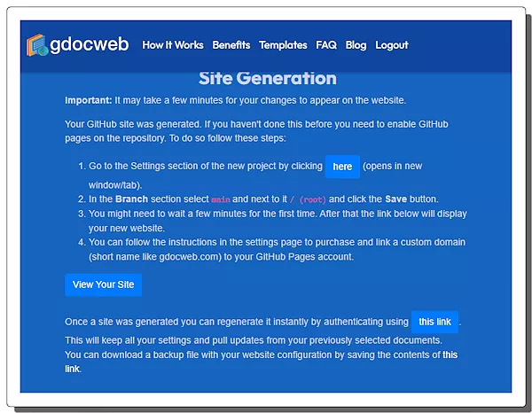Open the Blog link in navbar
532x413 pixels.
tap(356, 45)
